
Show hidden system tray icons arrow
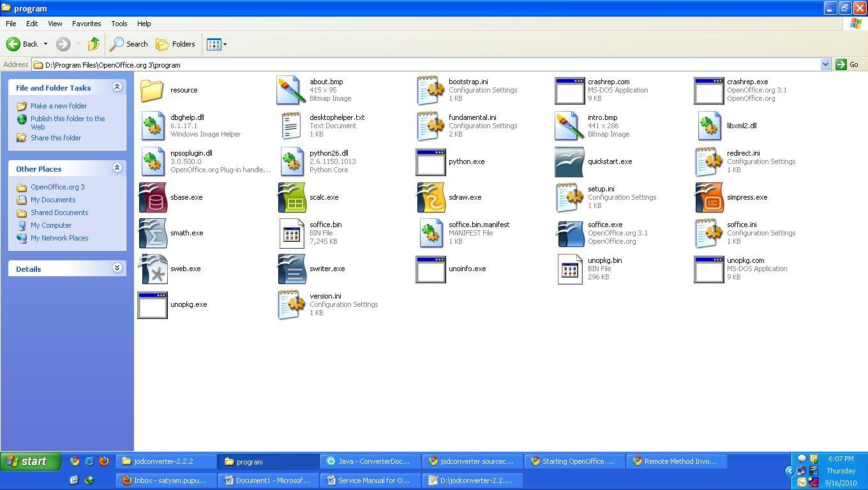coord(789,471)
